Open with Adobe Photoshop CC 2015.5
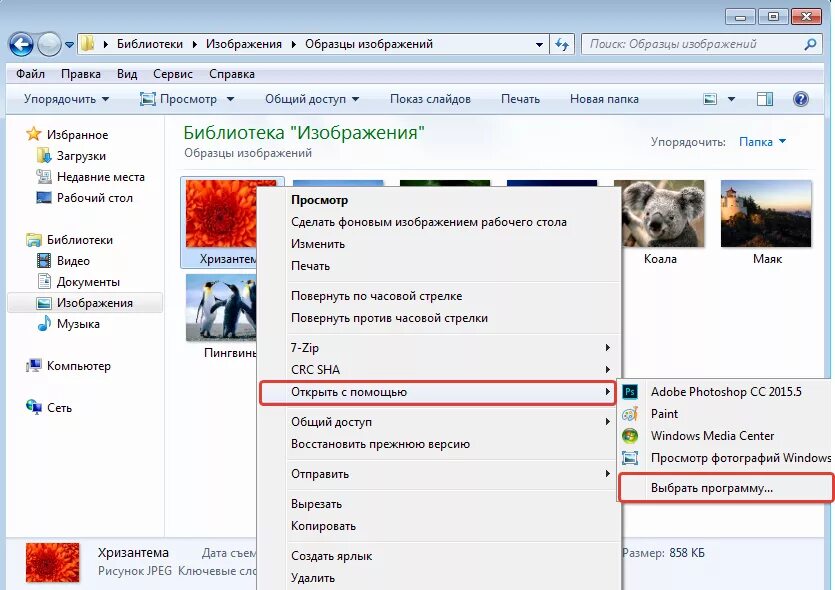 coord(725,392)
